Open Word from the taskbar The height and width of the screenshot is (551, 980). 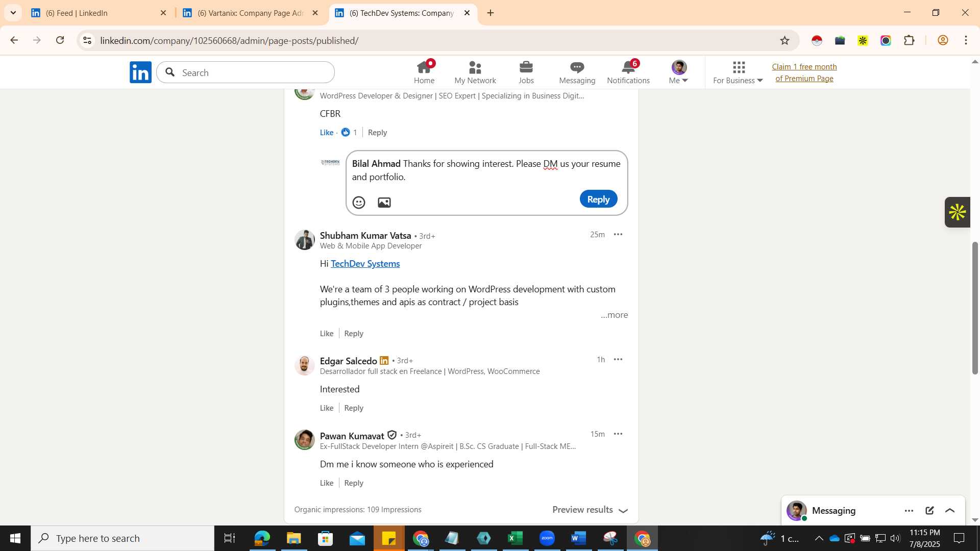tap(578, 538)
